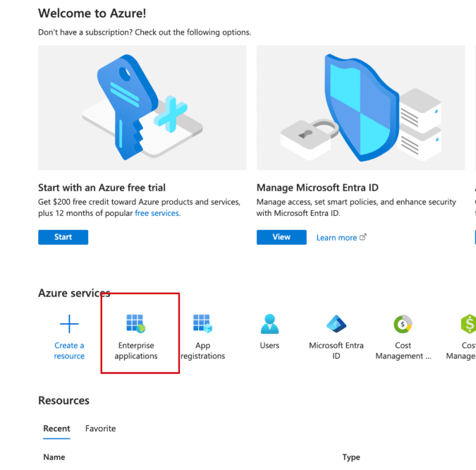Click the external link icon beside Learn more

[x=363, y=237]
